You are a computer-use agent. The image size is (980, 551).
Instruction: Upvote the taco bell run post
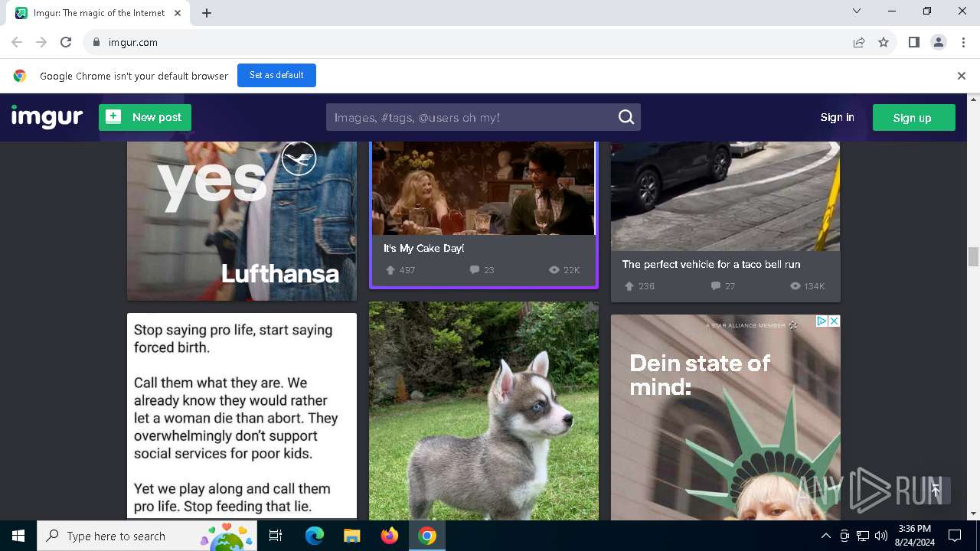coord(629,286)
